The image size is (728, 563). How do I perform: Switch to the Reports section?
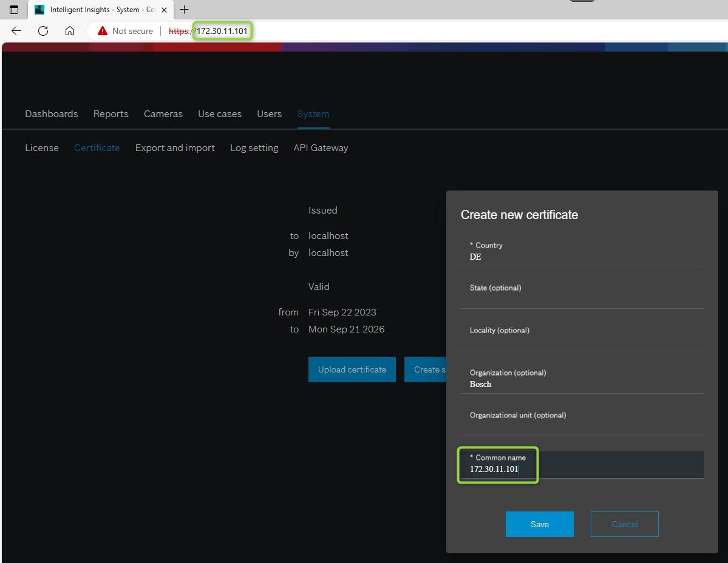[x=111, y=114]
